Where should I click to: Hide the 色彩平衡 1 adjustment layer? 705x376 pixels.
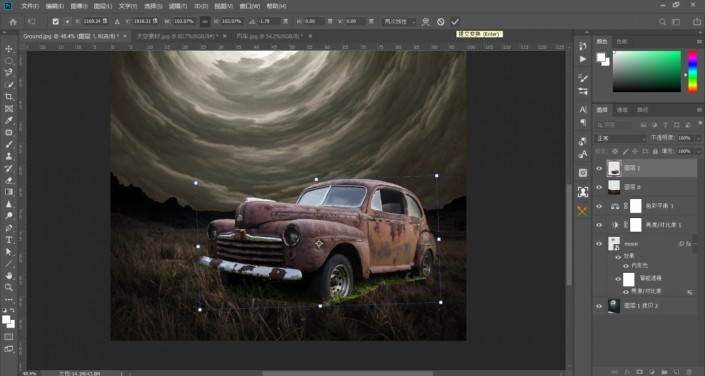coord(599,206)
